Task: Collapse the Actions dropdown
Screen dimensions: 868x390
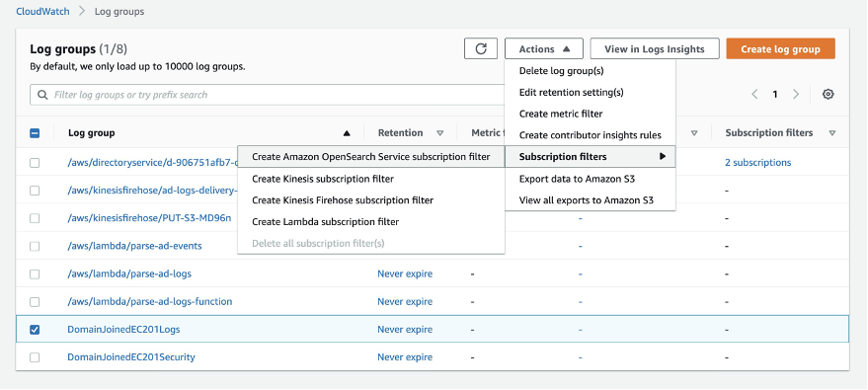Action: [543, 48]
